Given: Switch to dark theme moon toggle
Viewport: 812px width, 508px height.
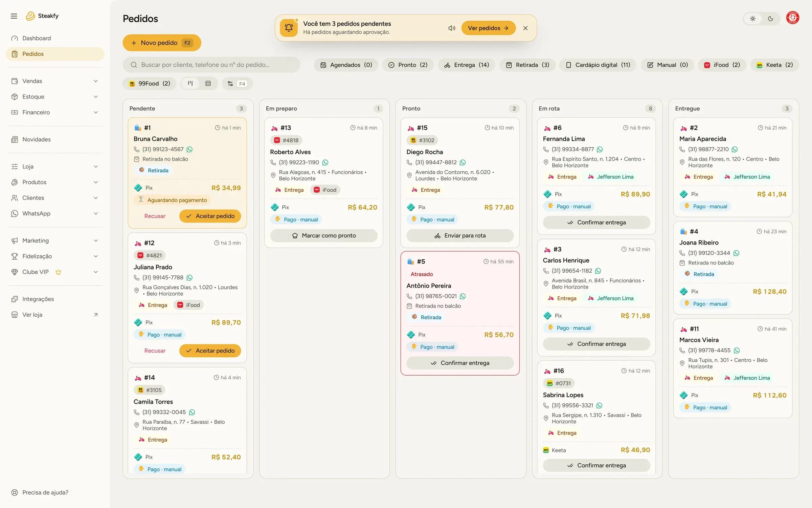Looking at the screenshot, I should (770, 19).
